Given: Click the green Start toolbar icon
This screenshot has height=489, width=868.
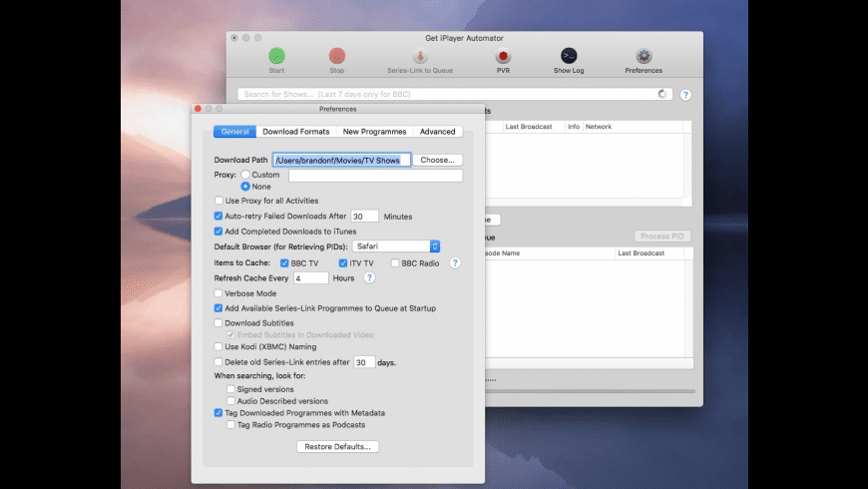Looking at the screenshot, I should pyautogui.click(x=276, y=56).
